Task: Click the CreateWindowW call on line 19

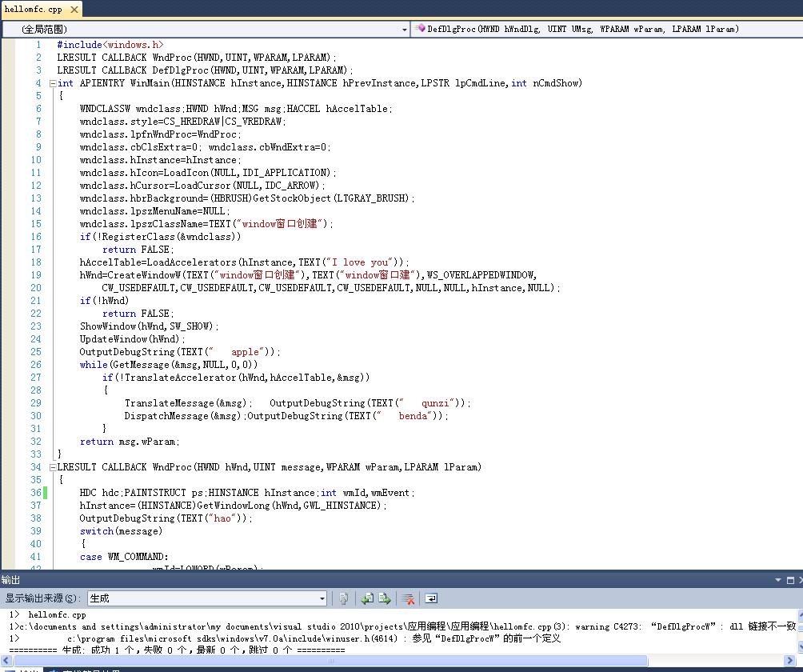Action: click(308, 275)
